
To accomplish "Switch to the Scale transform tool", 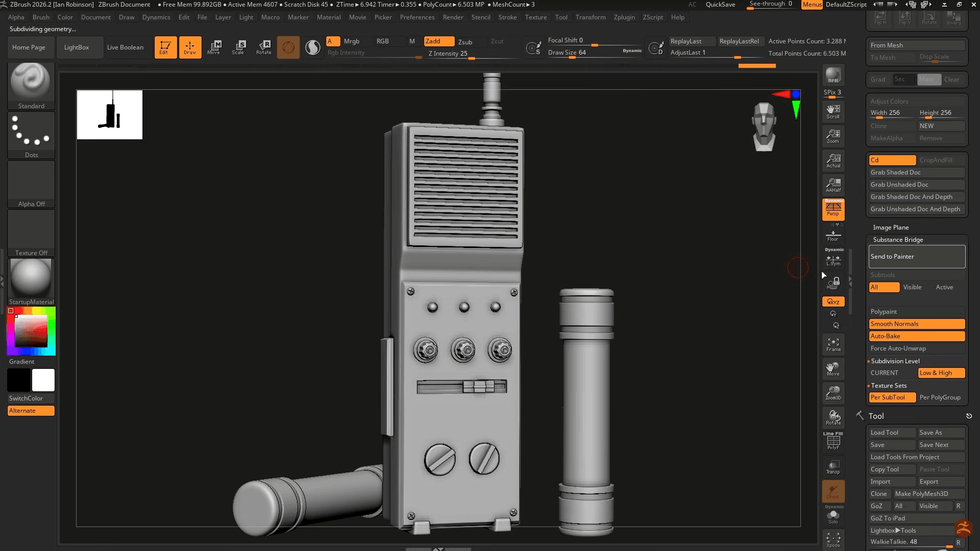I will [238, 47].
